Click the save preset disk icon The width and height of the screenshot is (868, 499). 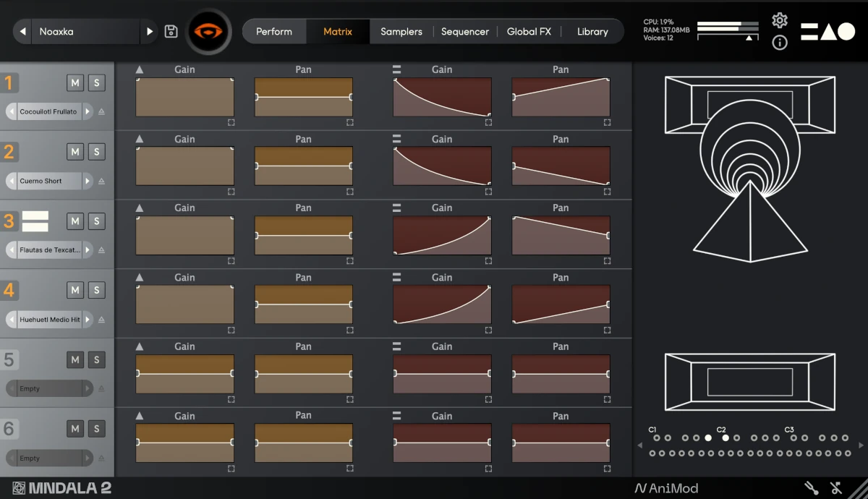(x=171, y=31)
